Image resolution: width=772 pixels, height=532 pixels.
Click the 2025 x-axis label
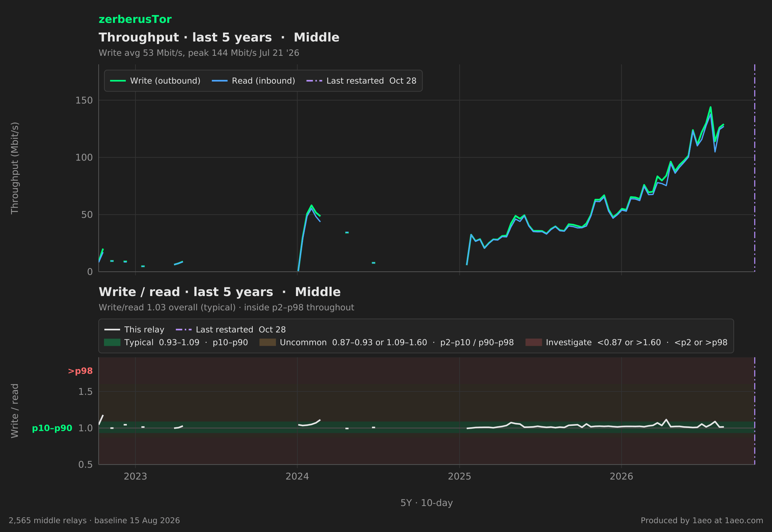[460, 477]
